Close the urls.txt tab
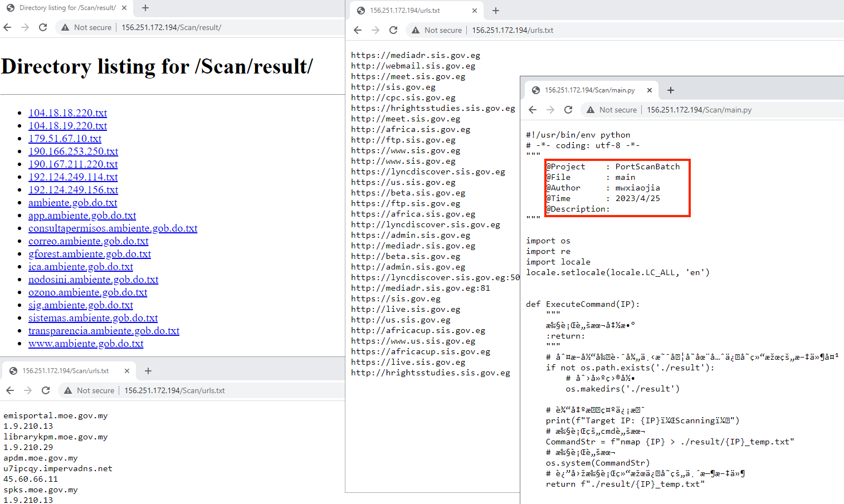 [475, 10]
